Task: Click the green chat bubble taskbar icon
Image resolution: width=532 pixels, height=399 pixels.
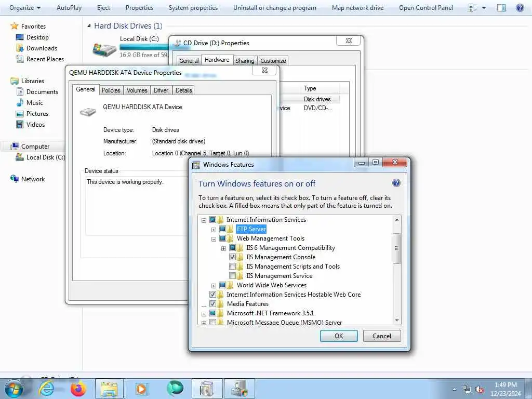Action: [175, 389]
